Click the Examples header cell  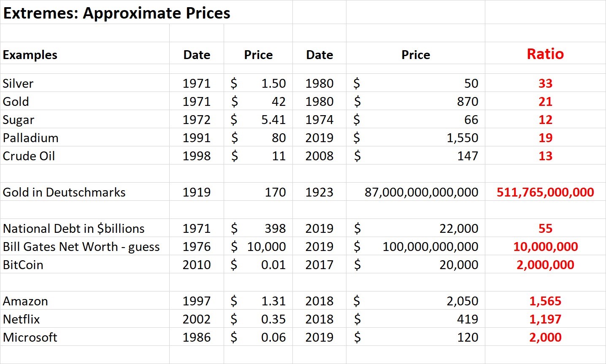coord(30,55)
